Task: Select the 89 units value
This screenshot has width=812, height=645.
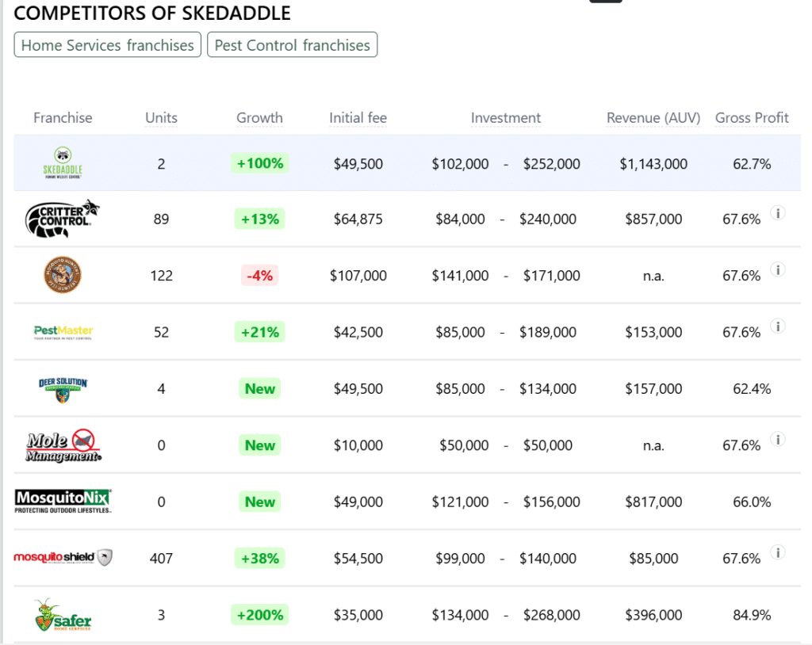Action: pos(161,219)
